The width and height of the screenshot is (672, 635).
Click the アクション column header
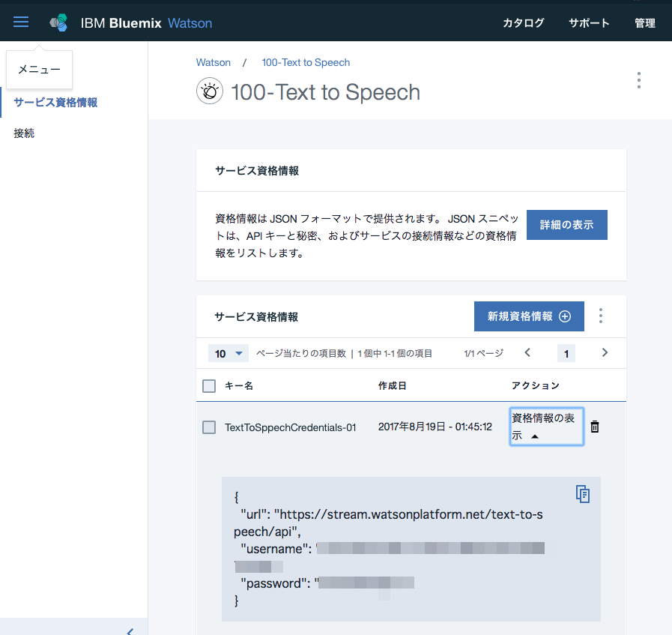536,386
